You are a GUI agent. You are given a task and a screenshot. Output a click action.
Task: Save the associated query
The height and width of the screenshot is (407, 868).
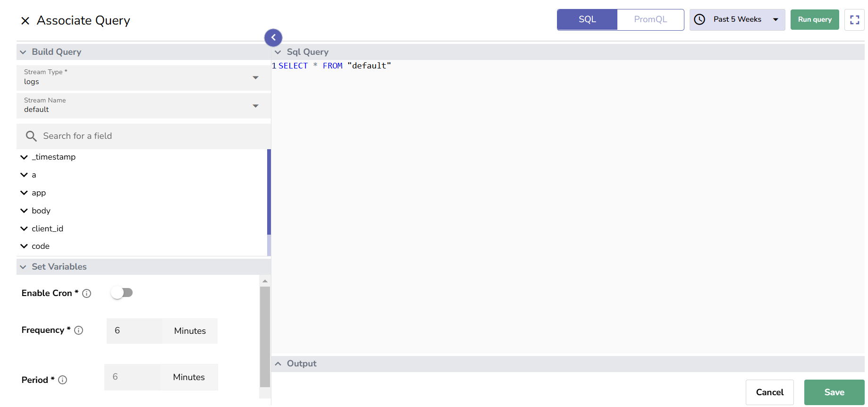click(834, 392)
